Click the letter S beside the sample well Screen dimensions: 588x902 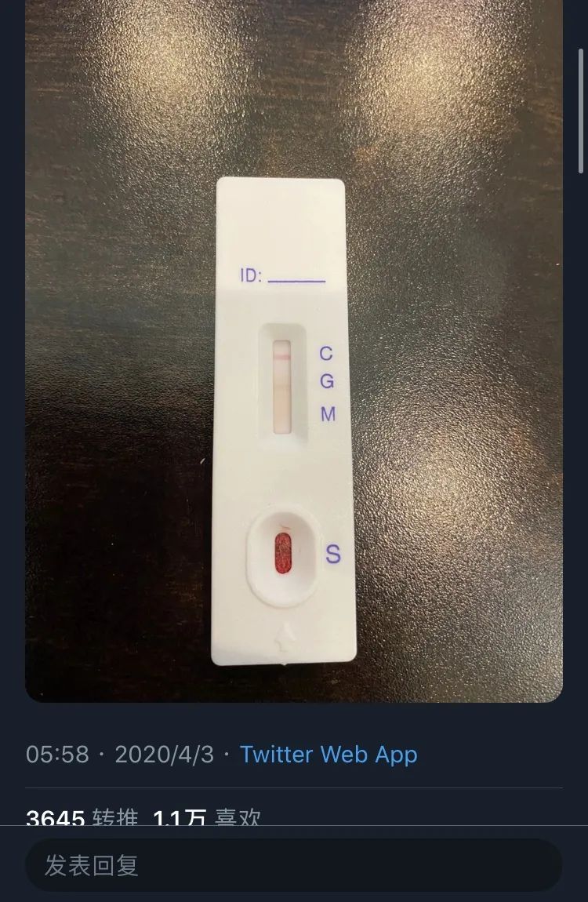333,555
